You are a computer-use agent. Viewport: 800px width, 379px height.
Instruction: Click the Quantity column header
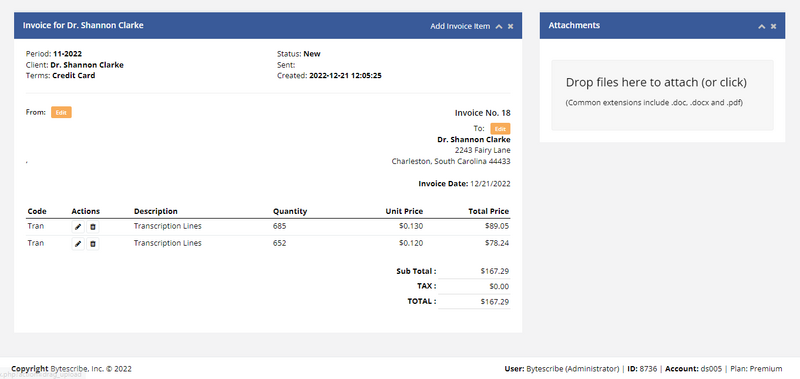point(290,211)
